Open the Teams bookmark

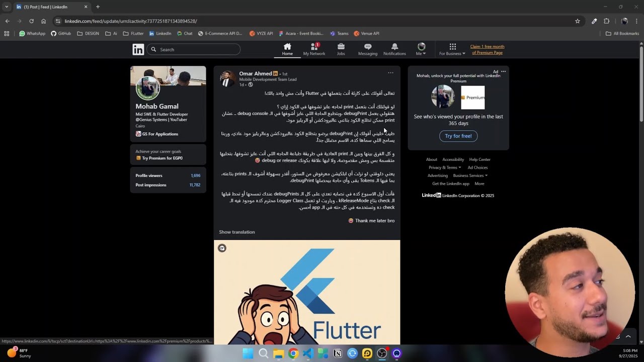click(339, 34)
